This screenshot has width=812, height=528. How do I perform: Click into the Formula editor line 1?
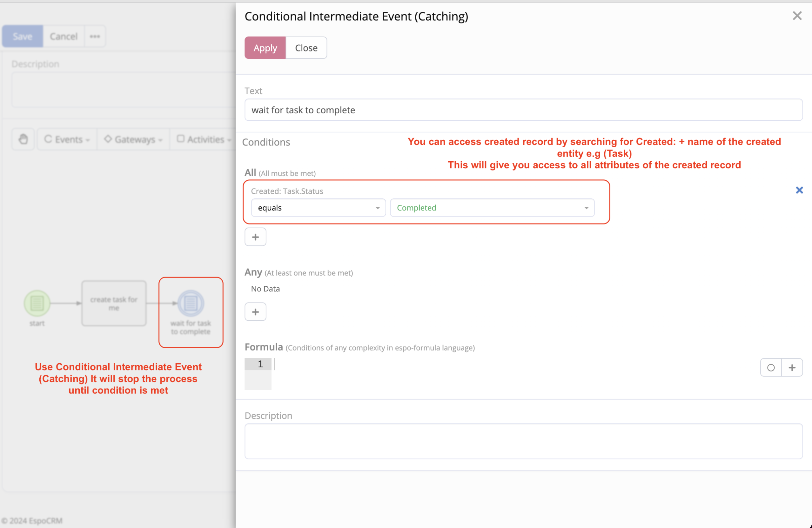478,364
